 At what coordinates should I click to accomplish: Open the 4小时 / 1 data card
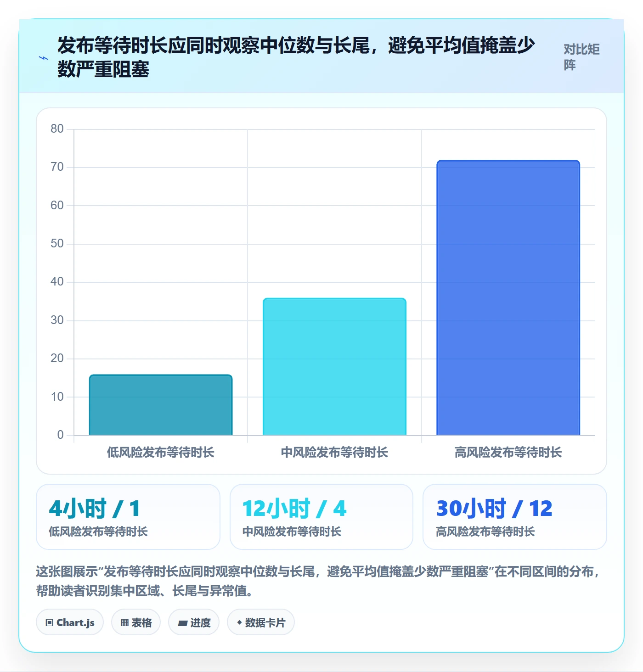128,517
